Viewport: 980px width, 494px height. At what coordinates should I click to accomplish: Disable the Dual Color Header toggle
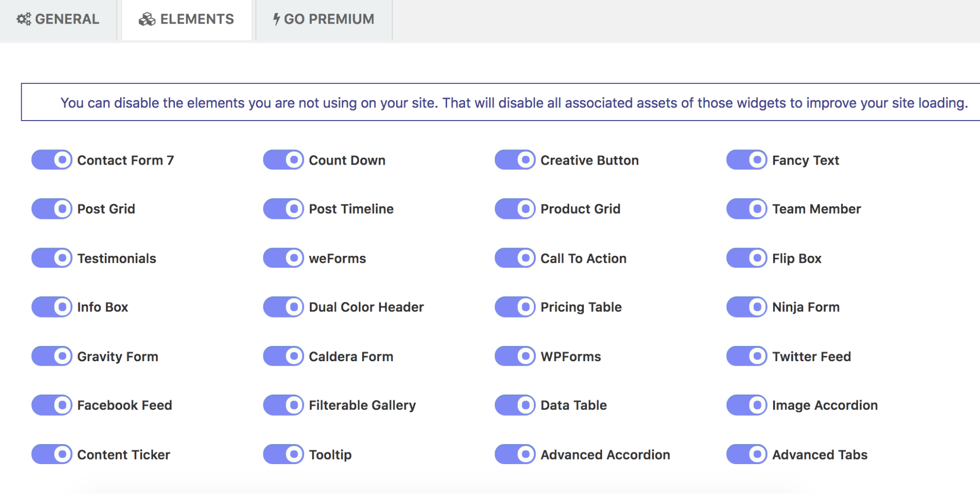(283, 307)
